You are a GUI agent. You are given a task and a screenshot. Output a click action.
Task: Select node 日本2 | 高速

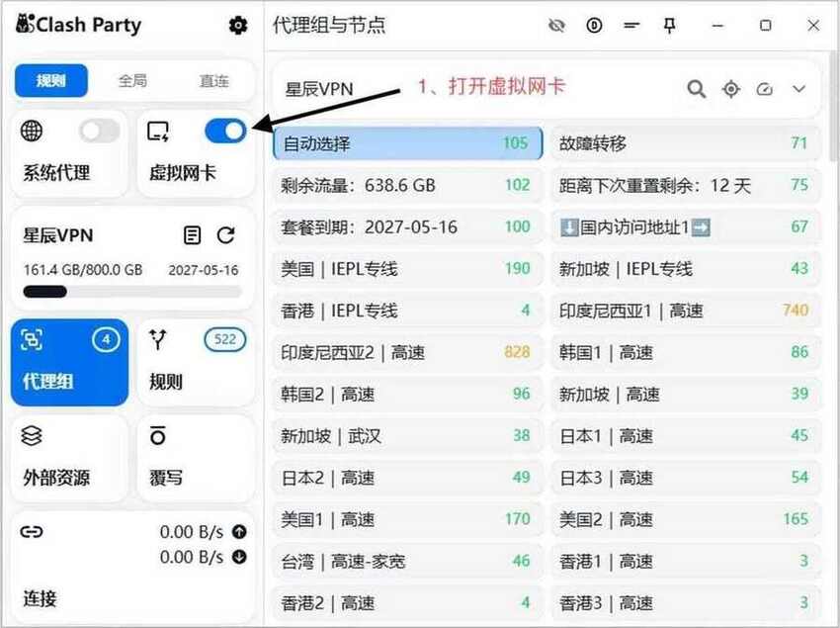[408, 478]
